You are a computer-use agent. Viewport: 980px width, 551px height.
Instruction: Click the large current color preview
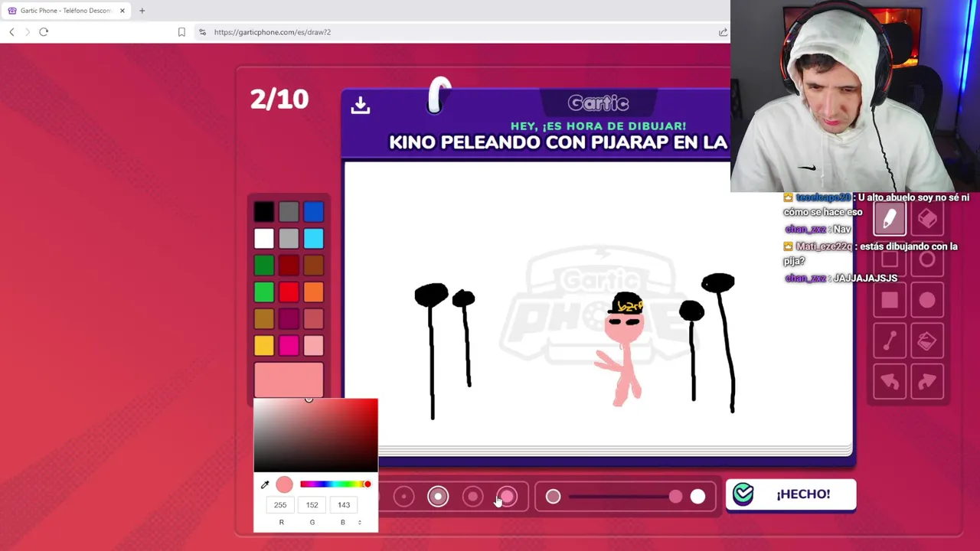[289, 380]
